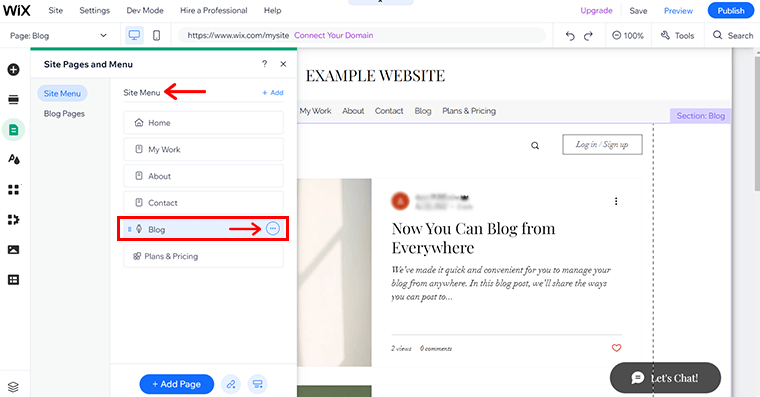760x397 pixels.
Task: Open the three-dot options for Blog page
Action: pyautogui.click(x=273, y=228)
